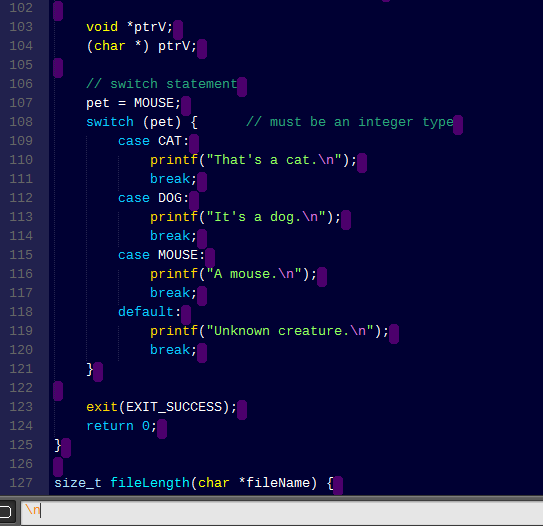Click the 'case DOG:' label
The height and width of the screenshot is (526, 543).
(x=153, y=198)
